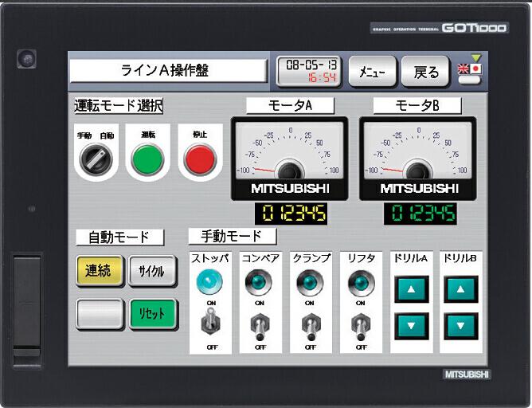
Task: Flip the コンベア toggle switch
Action: pyautogui.click(x=260, y=326)
